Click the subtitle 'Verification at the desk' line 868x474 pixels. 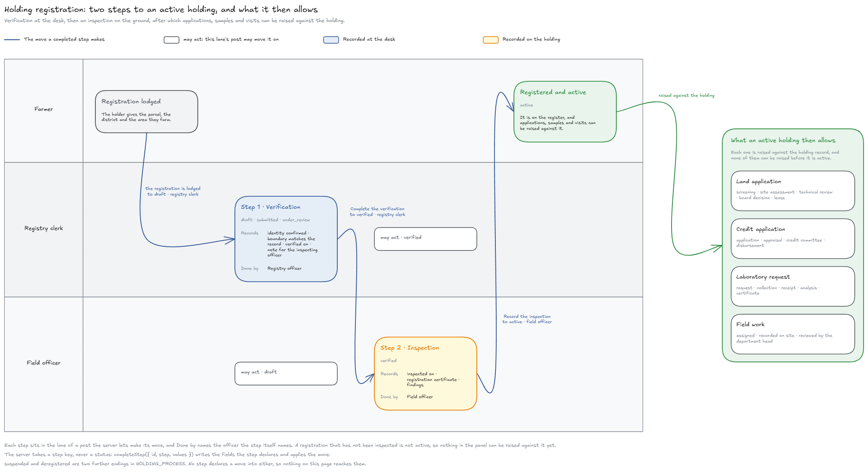pyautogui.click(x=174, y=20)
